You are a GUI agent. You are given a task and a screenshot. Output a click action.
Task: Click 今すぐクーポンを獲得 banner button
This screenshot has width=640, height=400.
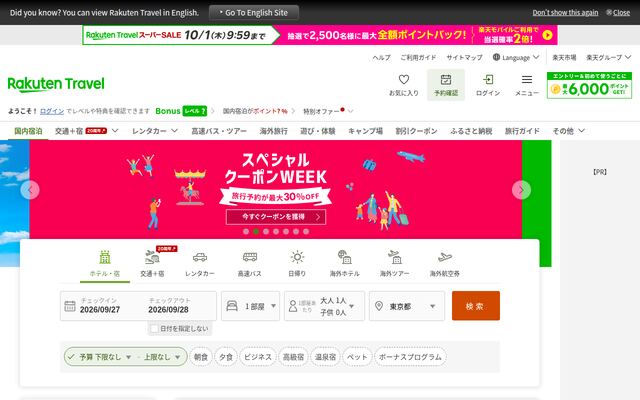(x=276, y=217)
